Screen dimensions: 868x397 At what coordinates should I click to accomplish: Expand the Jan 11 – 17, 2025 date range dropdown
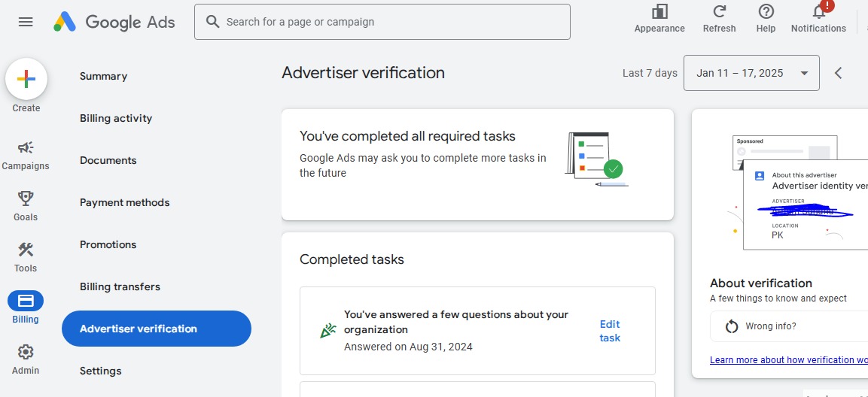(x=751, y=73)
